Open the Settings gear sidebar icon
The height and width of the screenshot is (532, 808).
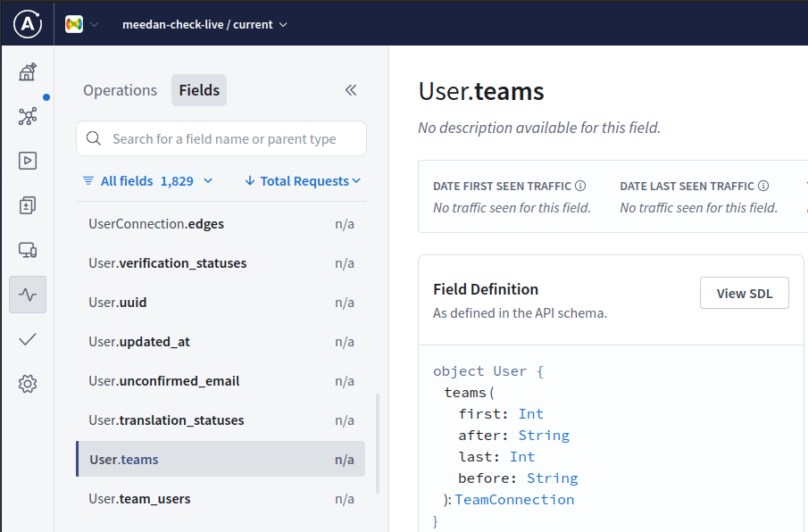click(28, 384)
